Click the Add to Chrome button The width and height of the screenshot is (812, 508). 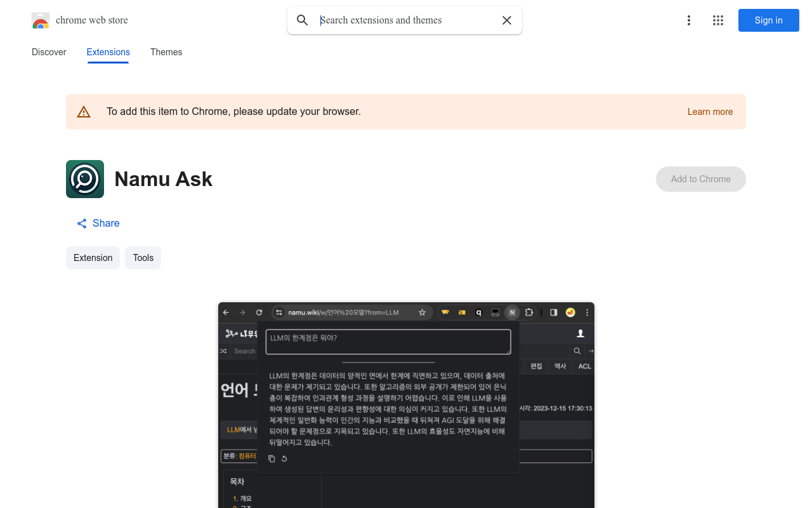[x=700, y=179]
